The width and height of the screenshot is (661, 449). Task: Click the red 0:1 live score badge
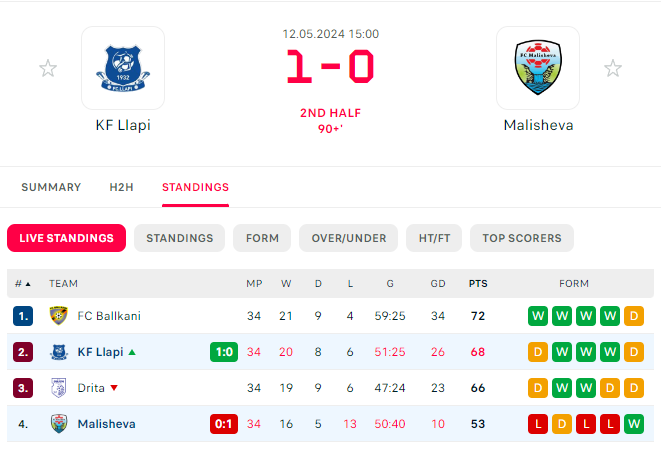[224, 424]
